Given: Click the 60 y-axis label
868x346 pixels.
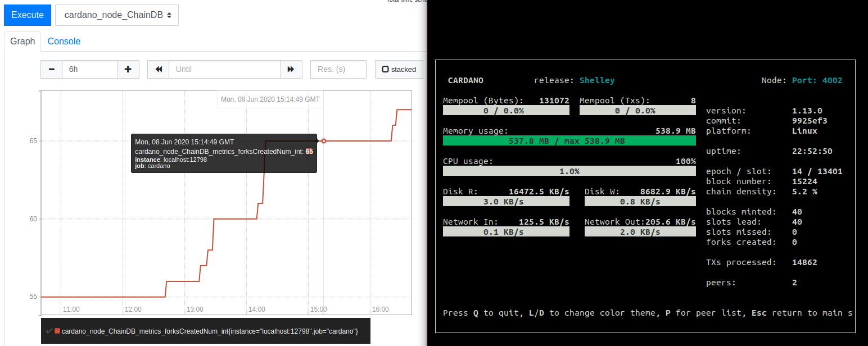Looking at the screenshot, I should point(33,219).
